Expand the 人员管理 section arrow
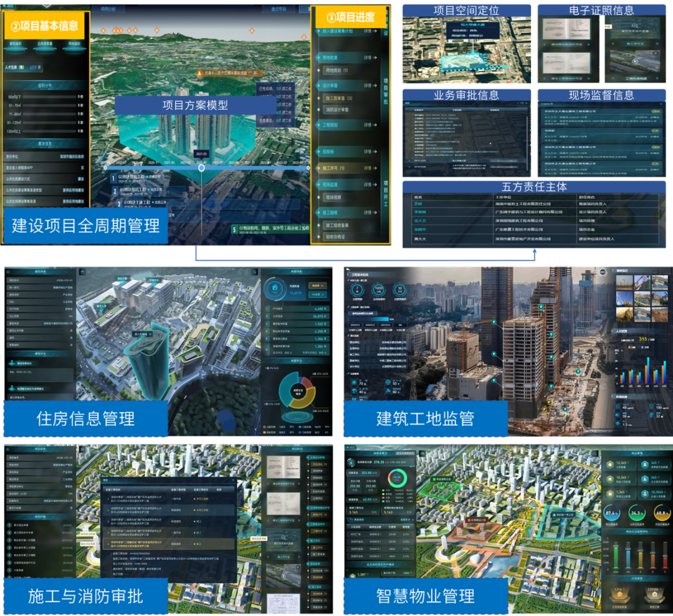The height and width of the screenshot is (616, 673). (x=613, y=332)
